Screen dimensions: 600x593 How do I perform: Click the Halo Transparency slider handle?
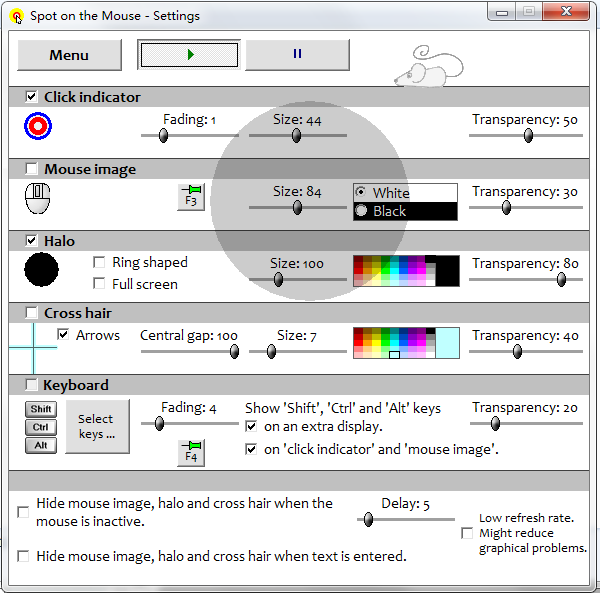561,279
